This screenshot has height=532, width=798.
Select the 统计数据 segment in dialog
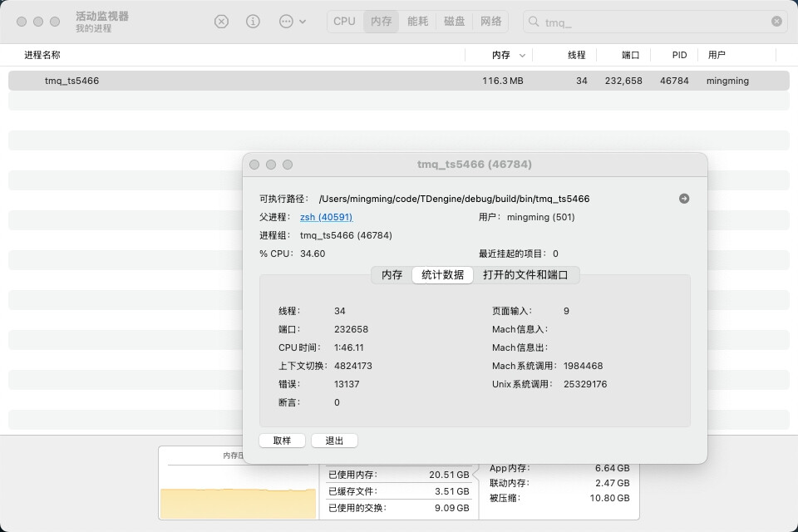point(442,275)
